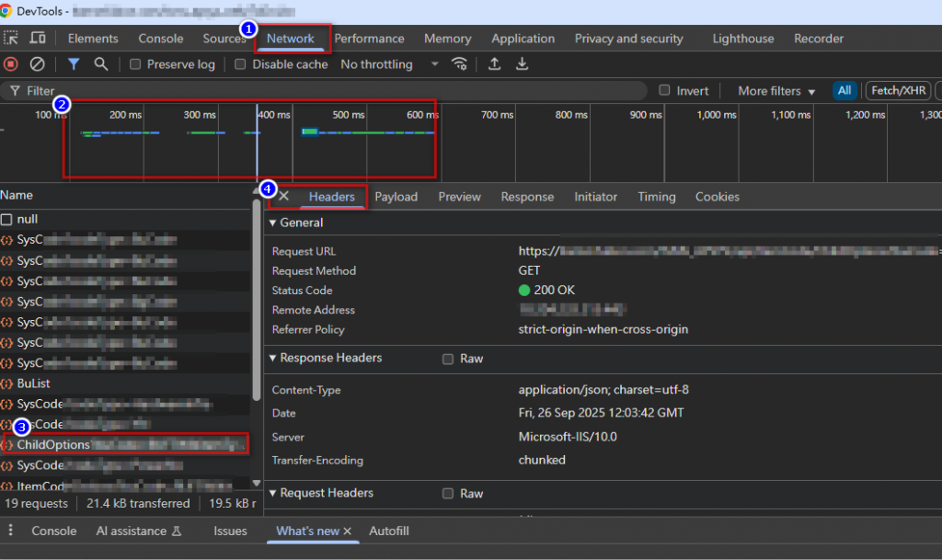Collapse the Request Headers section
This screenshot has width=942, height=560.
272,493
